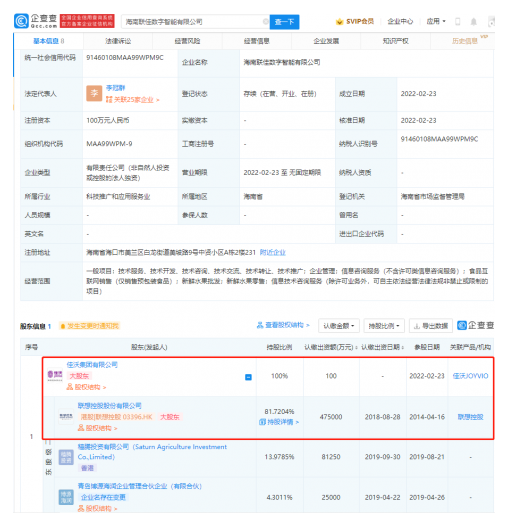The width and height of the screenshot is (506, 521).
Task: Select the 475000 contribution amount cell
Action: click(x=331, y=417)
